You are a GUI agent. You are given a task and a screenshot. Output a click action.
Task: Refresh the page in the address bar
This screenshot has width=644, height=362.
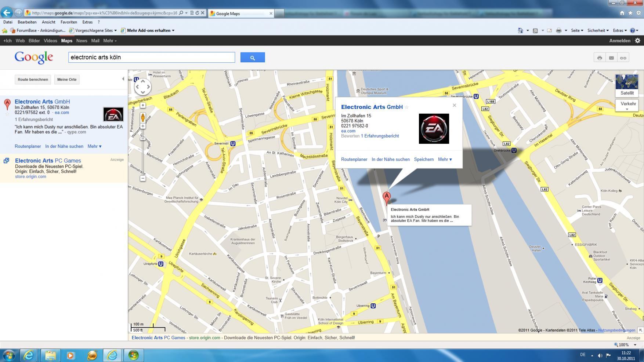pyautogui.click(x=197, y=13)
